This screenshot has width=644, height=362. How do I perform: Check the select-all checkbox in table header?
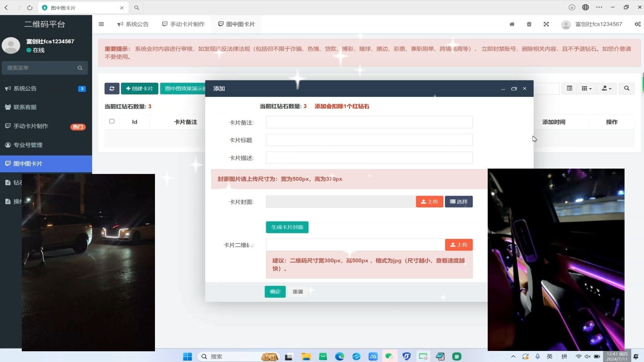point(112,121)
